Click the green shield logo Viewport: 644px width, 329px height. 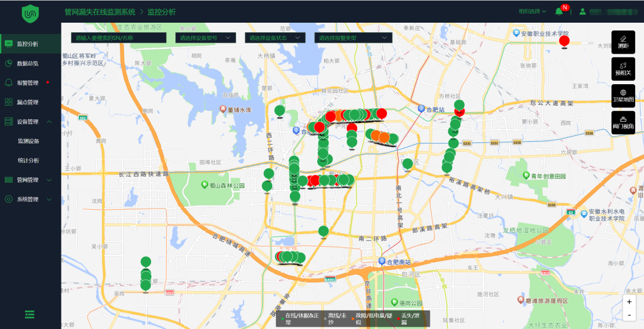(30, 14)
